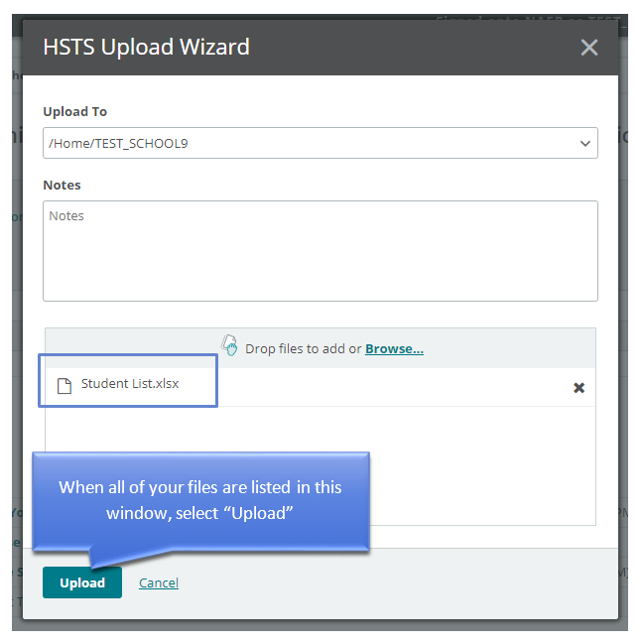
Task: Click the Upload button
Action: [82, 582]
